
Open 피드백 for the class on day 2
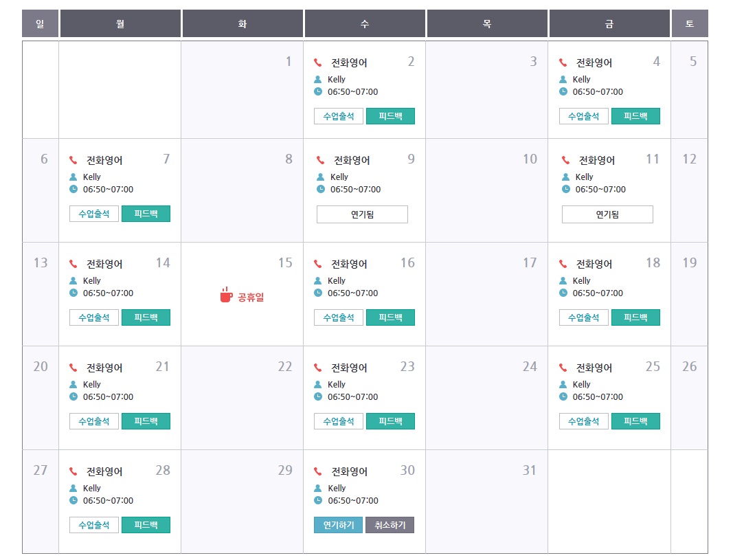pyautogui.click(x=390, y=116)
